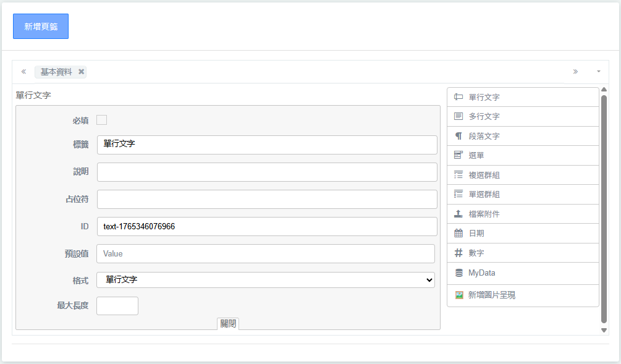The image size is (621, 364).
Task: Pick the 日期 calendar icon
Action: point(458,233)
